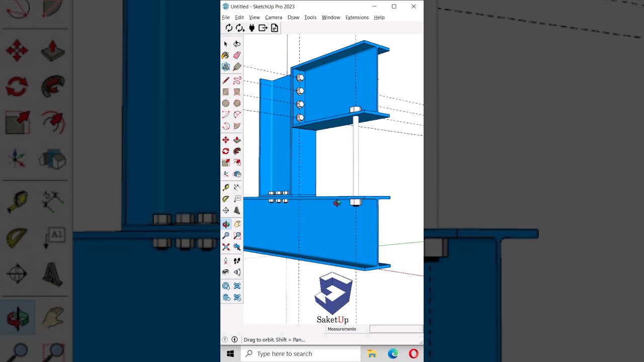Select the Zoom magnifier tool

(x=226, y=236)
